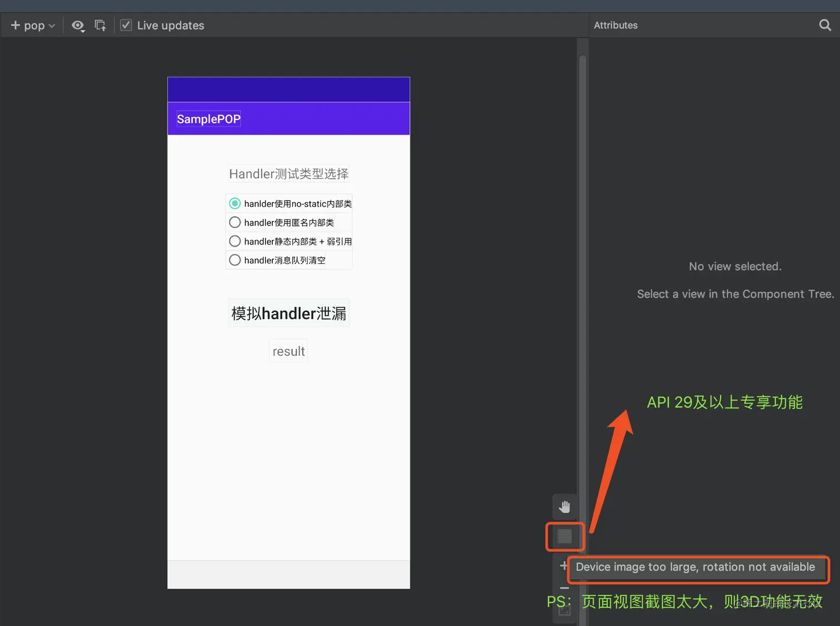Select the handler使用匿名内部类 radio button
The width and height of the screenshot is (840, 626).
coord(234,222)
